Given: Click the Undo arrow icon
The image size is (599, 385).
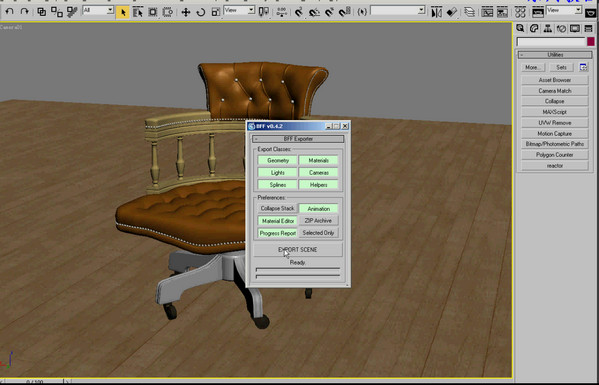Looking at the screenshot, I should click(10, 11).
